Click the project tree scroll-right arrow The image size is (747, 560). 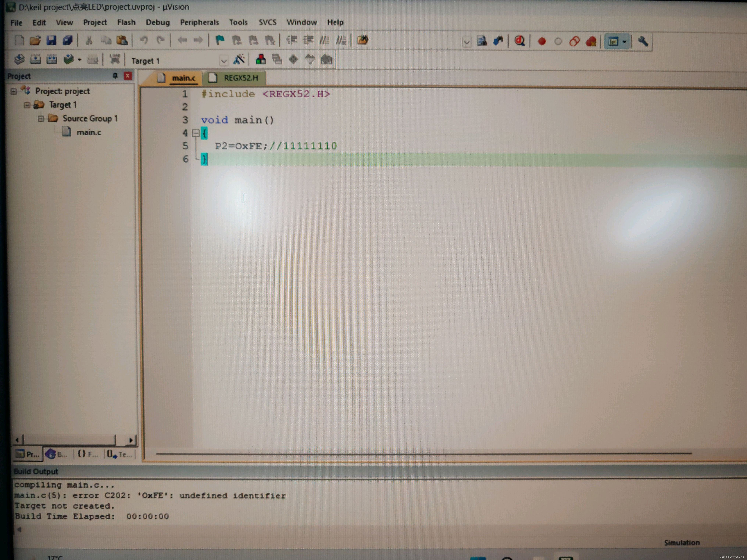131,440
